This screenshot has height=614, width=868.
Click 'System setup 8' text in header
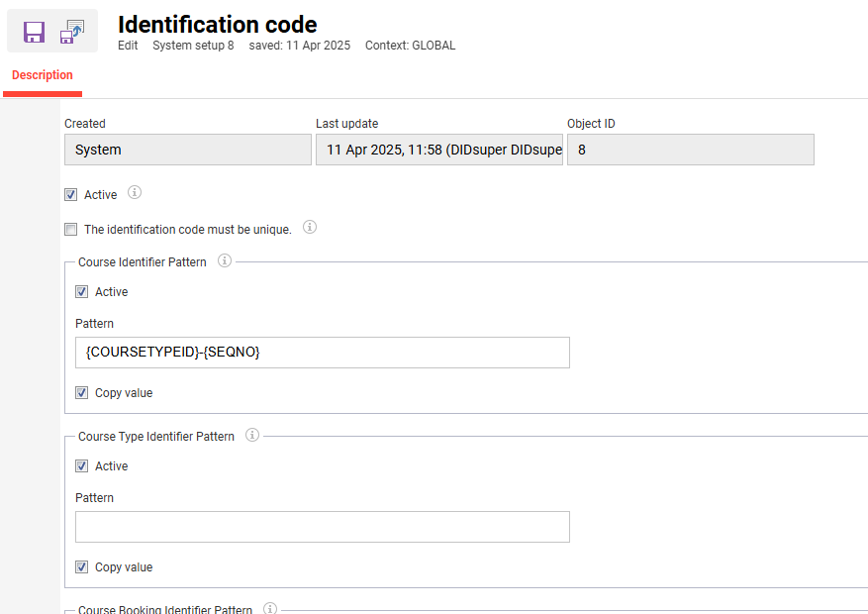click(193, 46)
